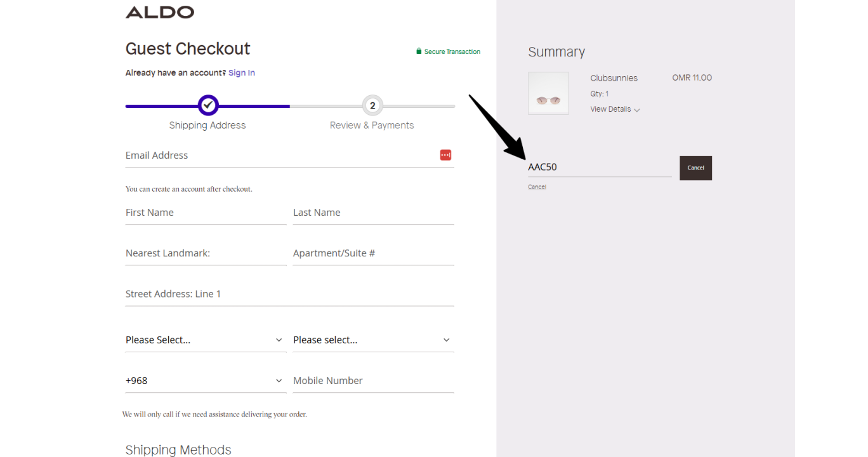Focus the Apartment/Suite # field

(x=374, y=253)
